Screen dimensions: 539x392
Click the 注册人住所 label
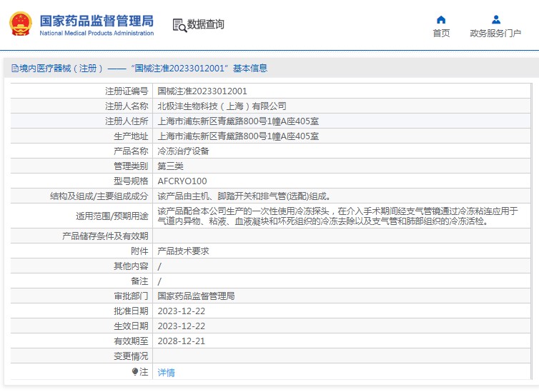click(127, 121)
